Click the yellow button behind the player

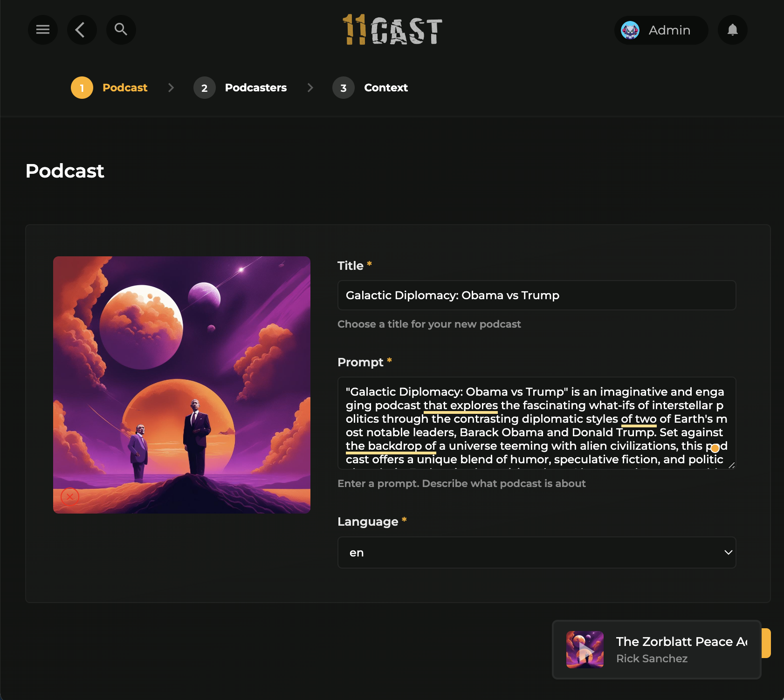[x=766, y=643]
